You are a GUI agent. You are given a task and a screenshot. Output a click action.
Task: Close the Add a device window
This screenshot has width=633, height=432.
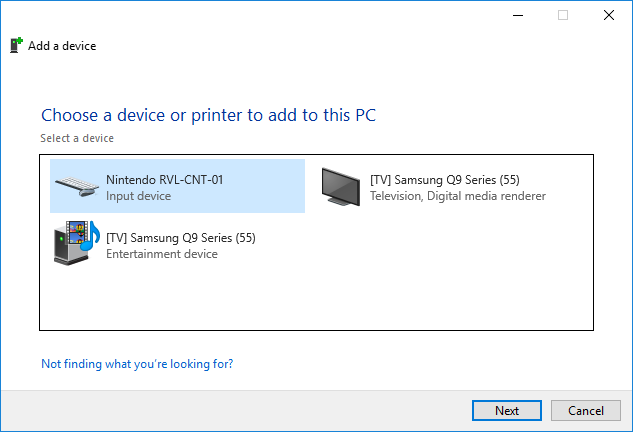tap(609, 15)
